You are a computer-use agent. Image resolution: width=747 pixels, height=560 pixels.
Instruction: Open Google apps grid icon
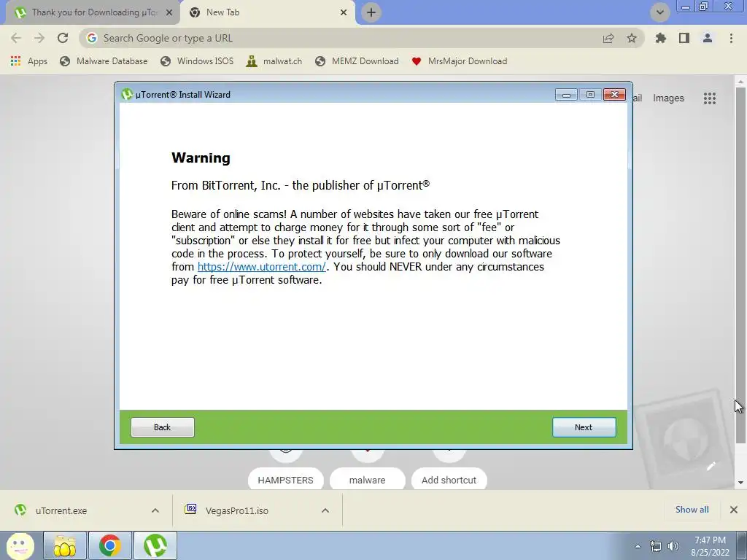tap(709, 98)
